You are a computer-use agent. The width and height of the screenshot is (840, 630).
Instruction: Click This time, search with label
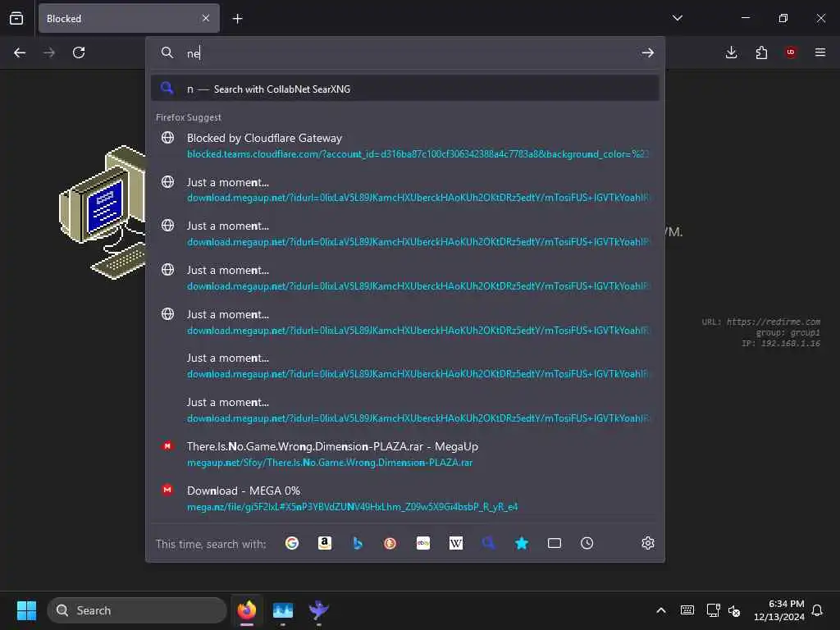(x=211, y=544)
